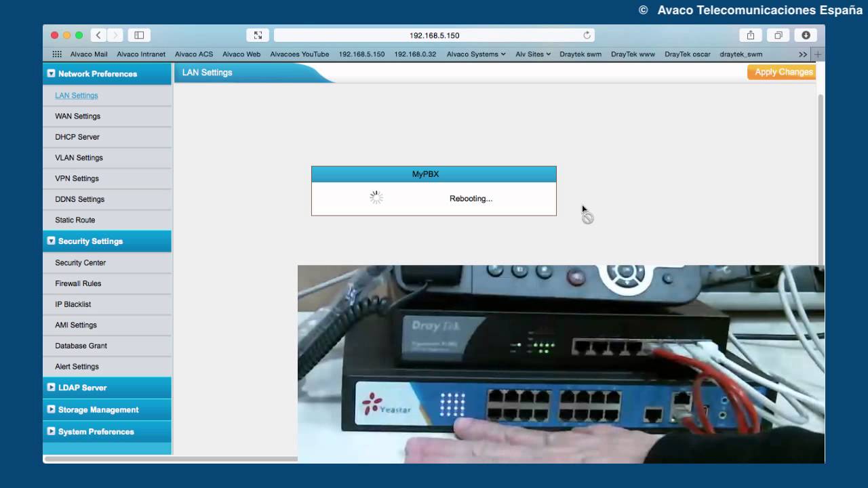Screen dimensions: 868x488
Task: Open the Downloads icon in the toolbar
Action: [x=806, y=35]
